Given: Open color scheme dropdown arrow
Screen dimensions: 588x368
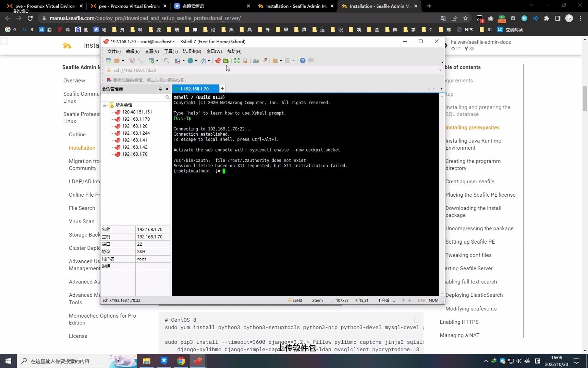Looking at the screenshot, I should [x=183, y=61].
